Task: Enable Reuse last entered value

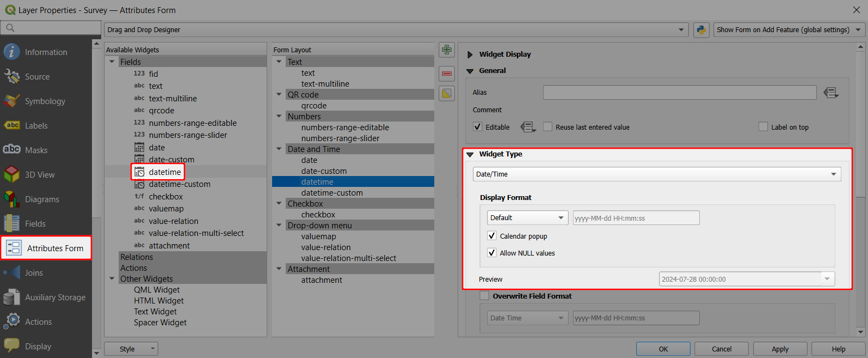Action: [x=547, y=127]
